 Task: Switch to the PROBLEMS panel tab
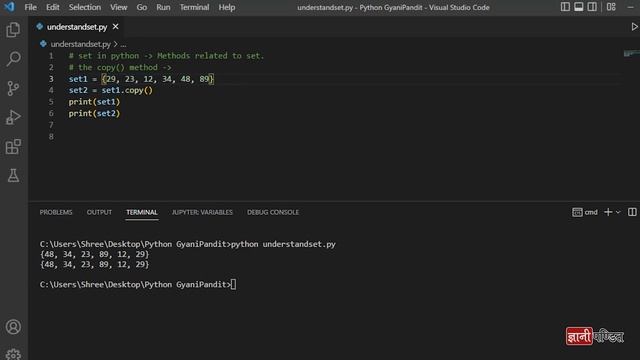point(56,212)
